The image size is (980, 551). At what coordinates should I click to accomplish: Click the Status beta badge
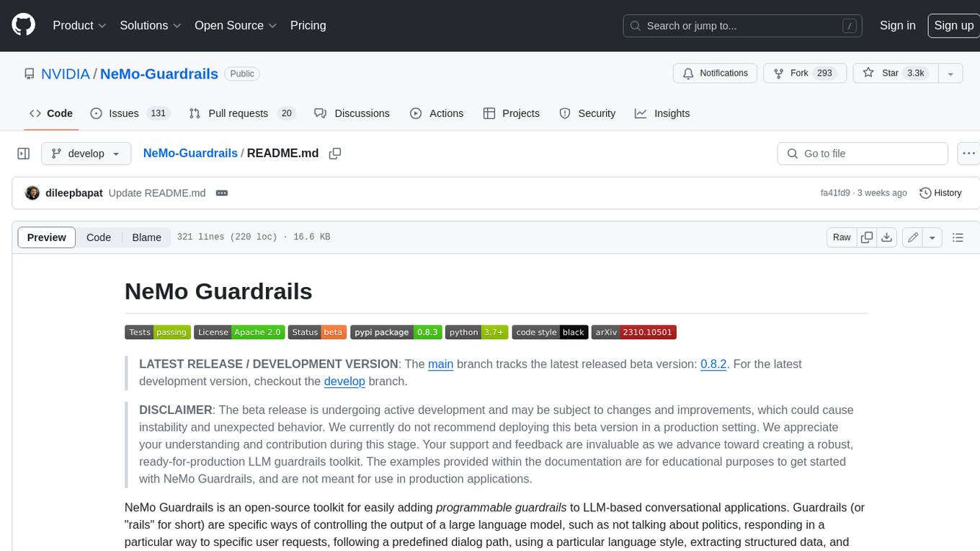317,332
